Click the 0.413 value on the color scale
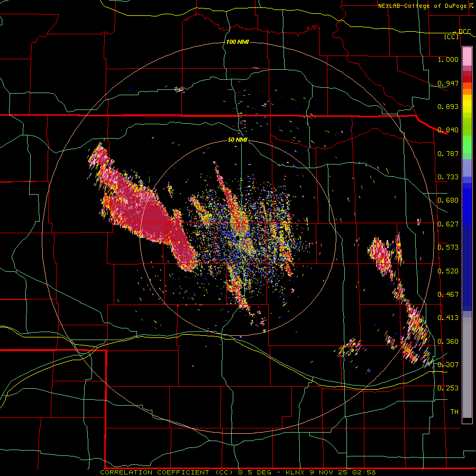This screenshot has height=476, width=476. (x=448, y=318)
